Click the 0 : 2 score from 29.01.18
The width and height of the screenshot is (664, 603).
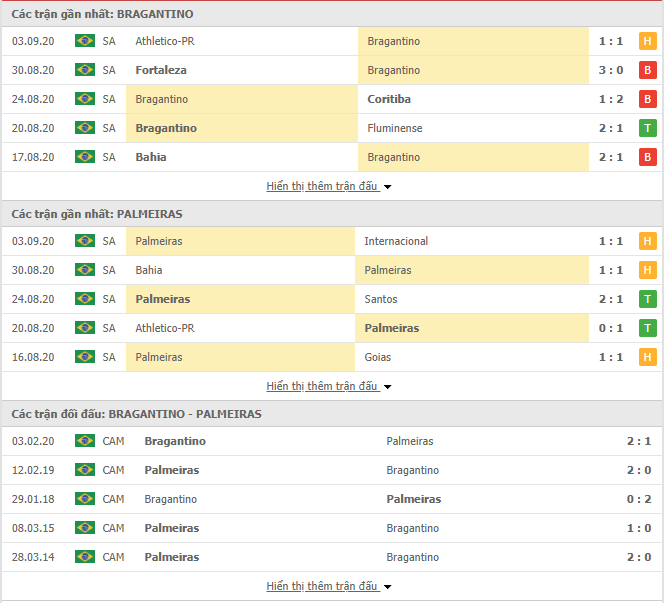(637, 499)
